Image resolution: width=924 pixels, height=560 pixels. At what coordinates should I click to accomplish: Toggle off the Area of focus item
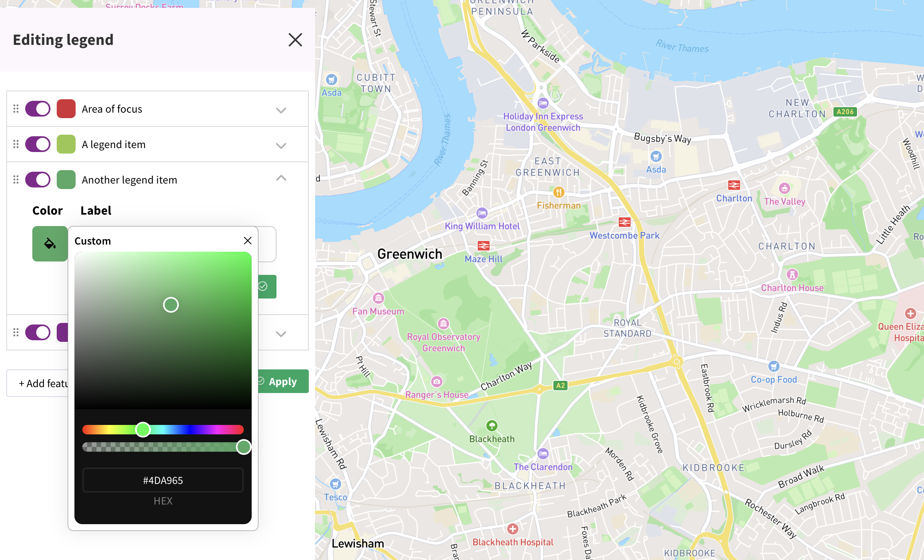click(38, 109)
